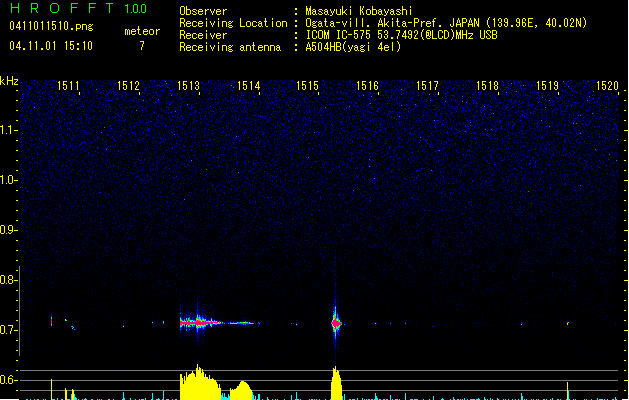The image size is (629, 400).
Task: Click the Receiving Location coordinates text
Action: [446, 23]
